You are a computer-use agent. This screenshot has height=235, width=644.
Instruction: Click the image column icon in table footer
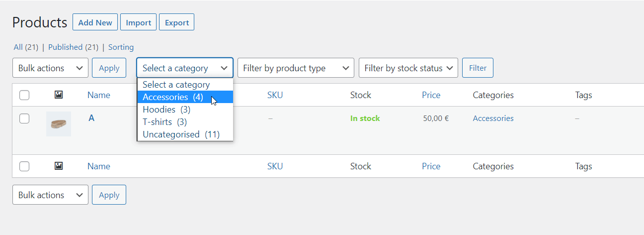(59, 166)
